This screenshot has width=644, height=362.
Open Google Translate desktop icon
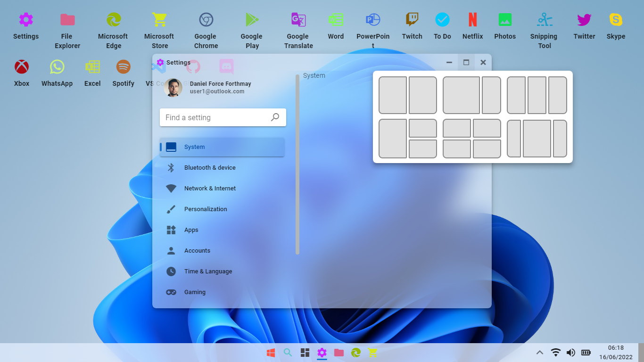click(298, 31)
